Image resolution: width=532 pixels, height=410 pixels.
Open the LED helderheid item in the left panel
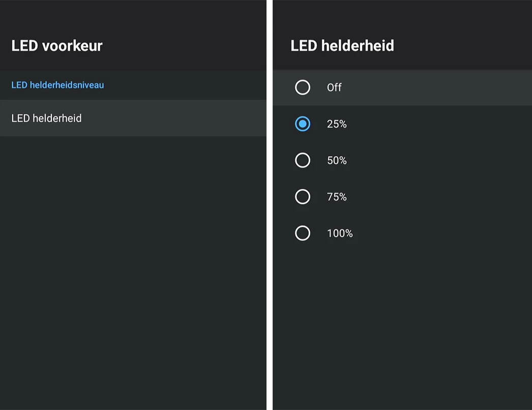(x=47, y=118)
